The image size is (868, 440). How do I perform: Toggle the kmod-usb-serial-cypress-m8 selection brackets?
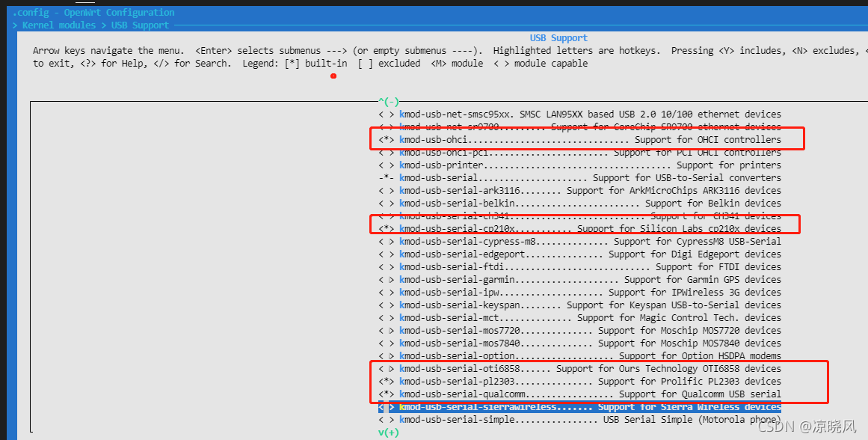click(x=387, y=242)
